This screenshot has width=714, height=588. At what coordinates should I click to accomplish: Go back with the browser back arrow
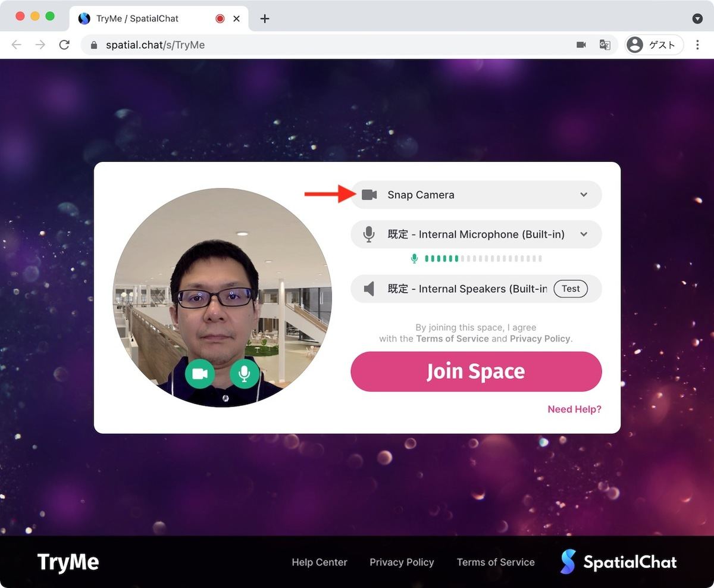pyautogui.click(x=16, y=45)
